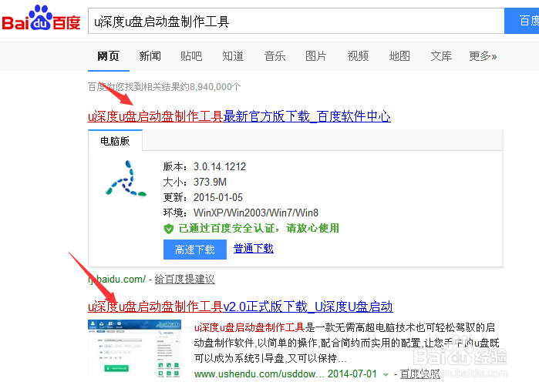539x392 pixels.
Task: Go to the 音乐 tab
Action: [275, 56]
